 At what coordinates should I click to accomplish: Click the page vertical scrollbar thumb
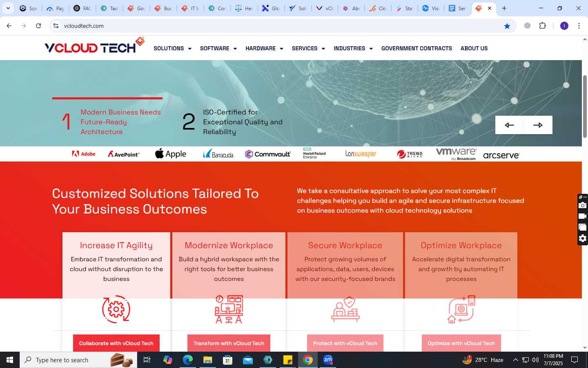[585, 106]
